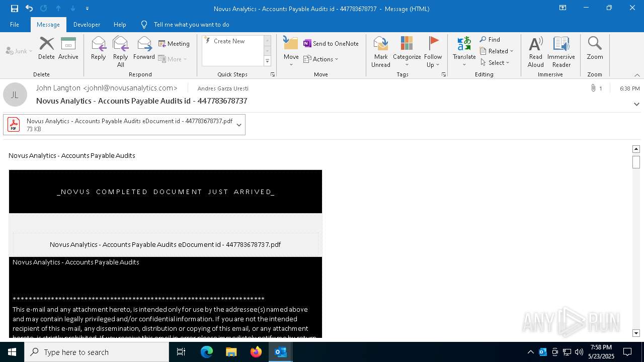
Task: Open the volume control in the system tray
Action: point(579,352)
